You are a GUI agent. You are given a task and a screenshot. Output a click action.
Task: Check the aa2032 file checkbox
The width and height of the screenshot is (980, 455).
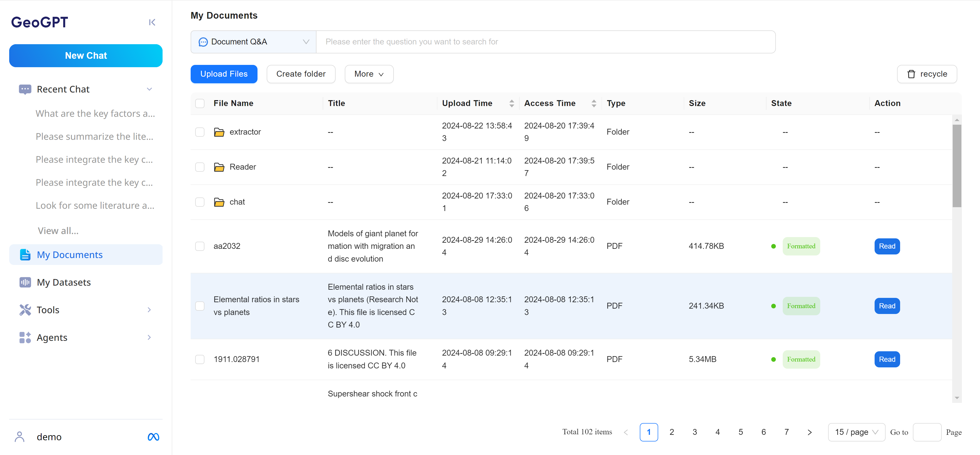click(x=200, y=246)
